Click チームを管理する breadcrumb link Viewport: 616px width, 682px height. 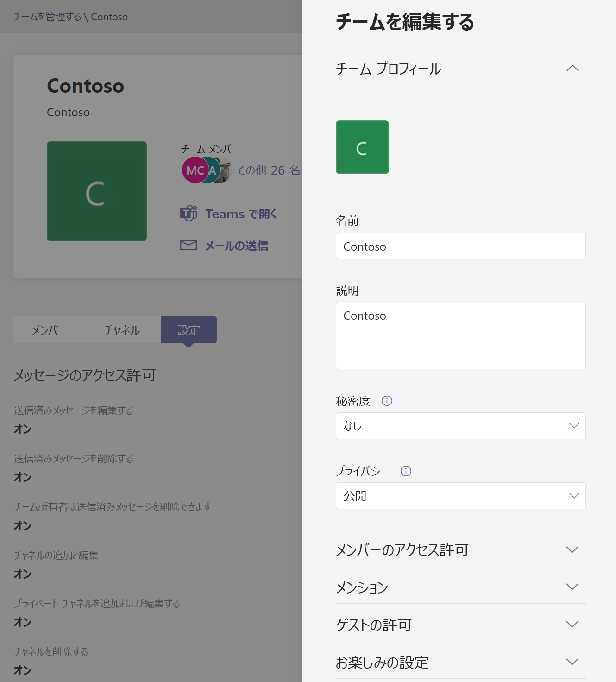tap(47, 17)
